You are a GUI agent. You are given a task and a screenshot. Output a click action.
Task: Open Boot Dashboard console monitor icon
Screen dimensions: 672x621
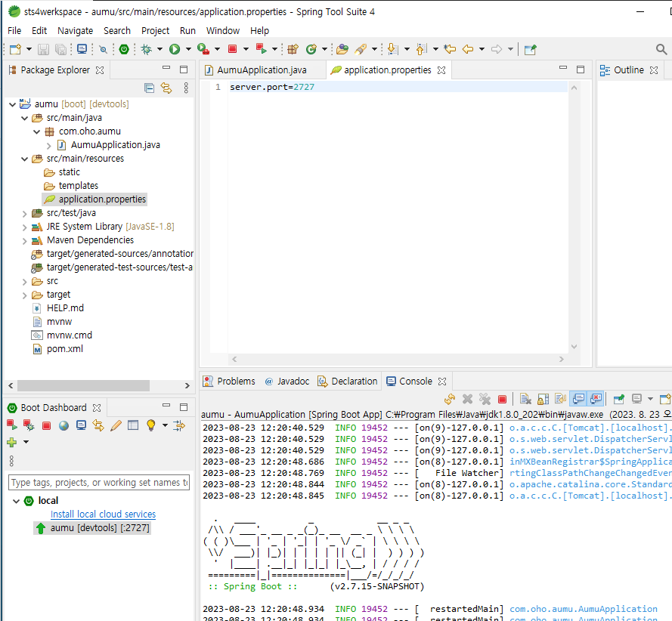(81, 425)
